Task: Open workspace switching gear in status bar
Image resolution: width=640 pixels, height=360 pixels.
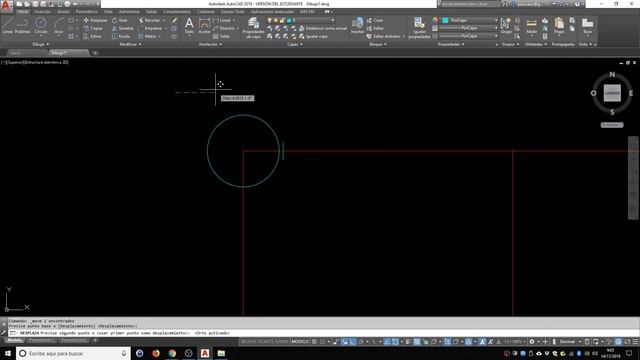Action: (531, 342)
